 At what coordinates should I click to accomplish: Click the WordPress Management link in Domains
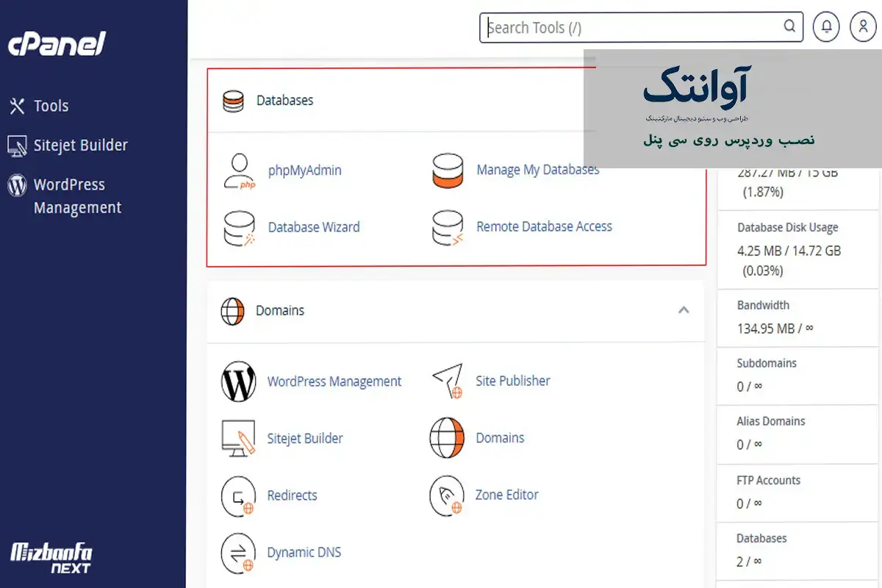coord(334,381)
